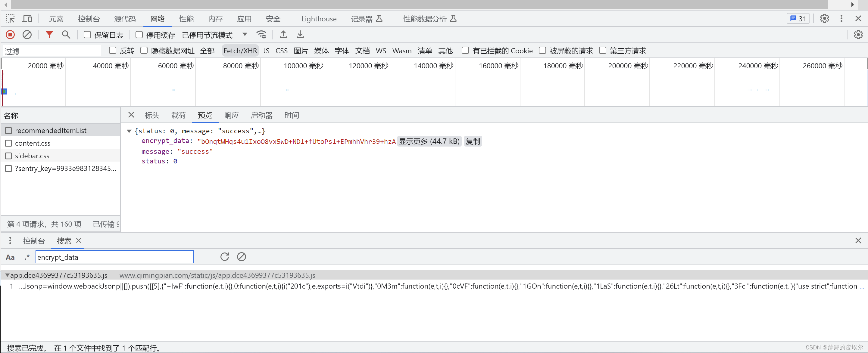Image resolution: width=868 pixels, height=353 pixels.
Task: Activate the inspect element picker icon
Action: coord(10,19)
